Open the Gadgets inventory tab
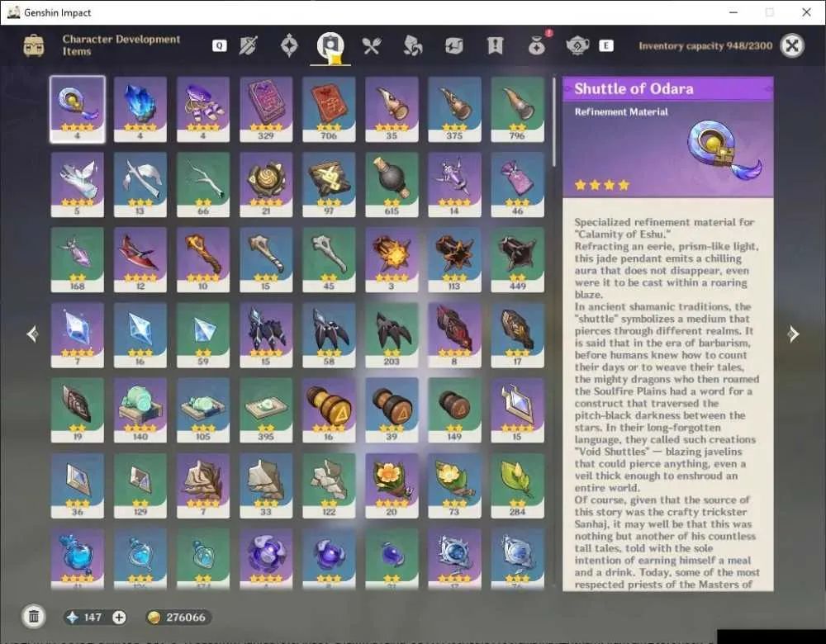Screen dimensions: 826x644 [453, 45]
